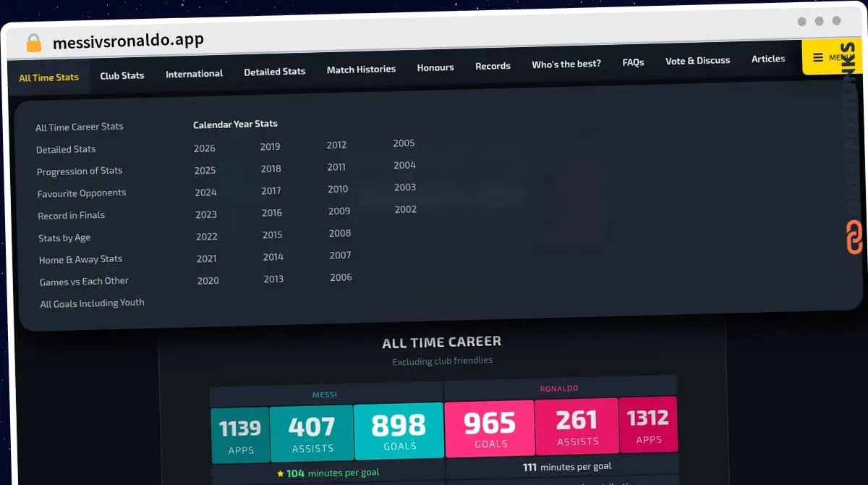Open the Articles nav item
Viewport: 868px width, 485px height.
pyautogui.click(x=768, y=59)
